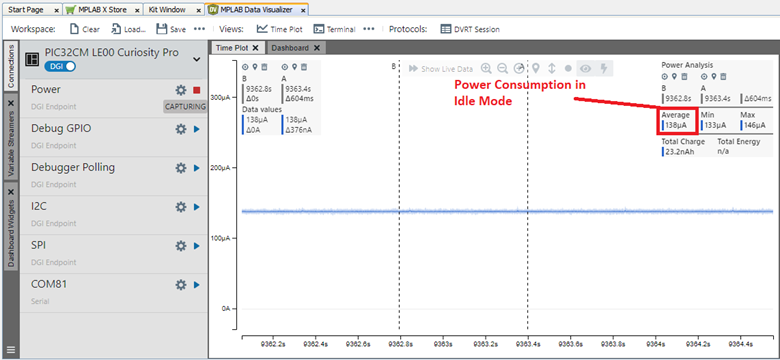
Task: Toggle the eye visibility icon in plot toolbar
Action: (586, 69)
